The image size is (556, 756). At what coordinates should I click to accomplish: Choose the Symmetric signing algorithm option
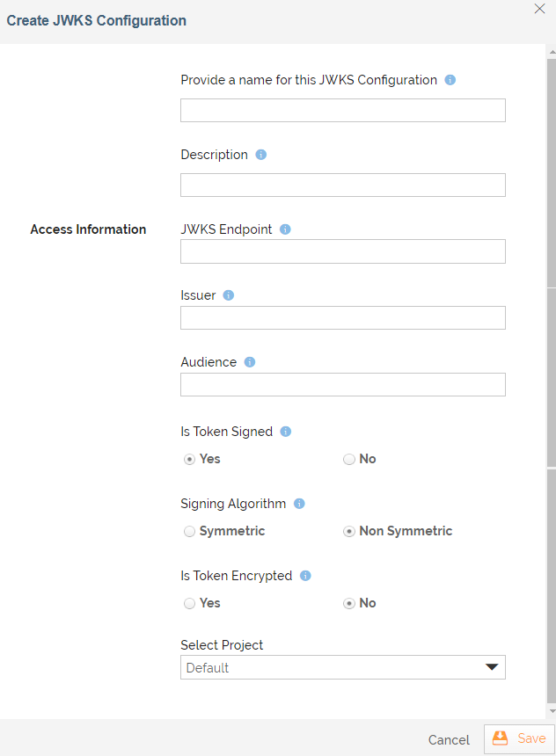tap(189, 531)
